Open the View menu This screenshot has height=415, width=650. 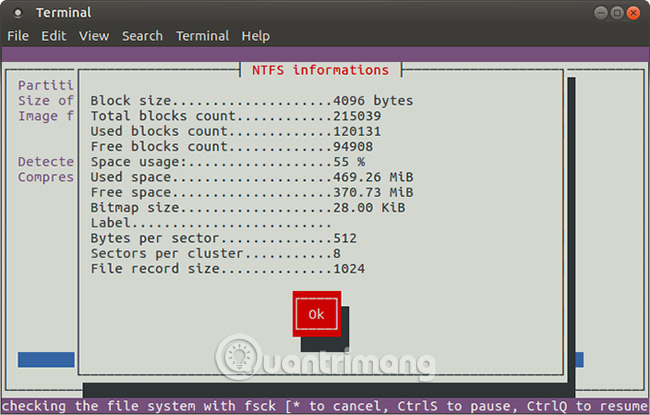point(94,36)
